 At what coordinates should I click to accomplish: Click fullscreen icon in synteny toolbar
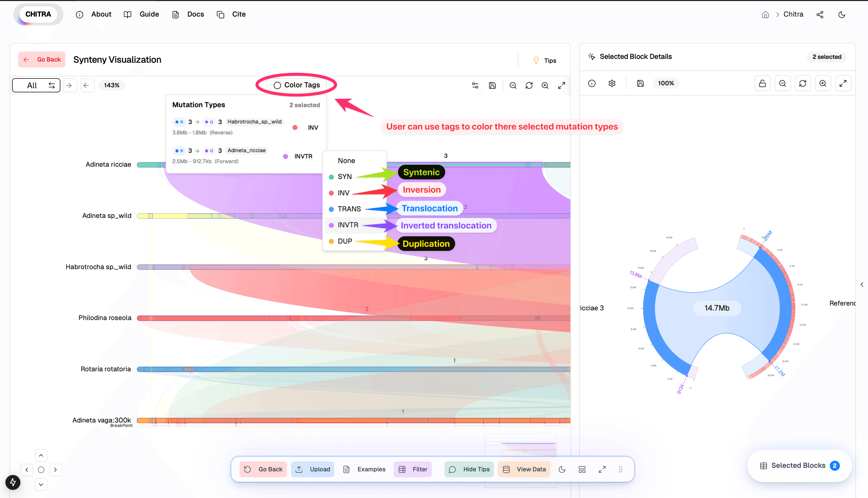[x=561, y=86]
